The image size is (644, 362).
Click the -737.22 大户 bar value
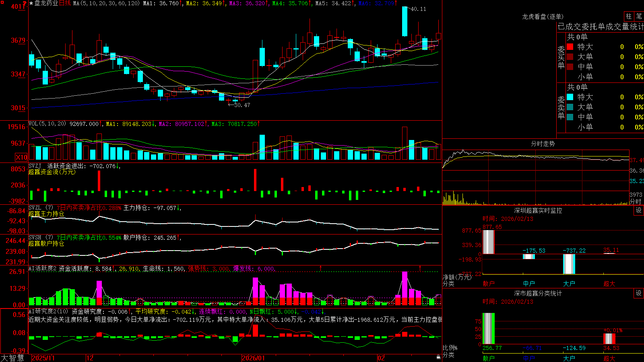(574, 251)
